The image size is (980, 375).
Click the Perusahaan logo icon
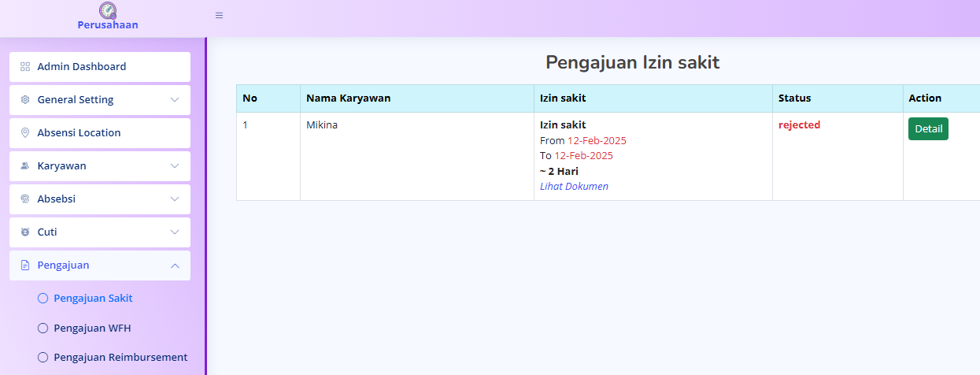click(x=108, y=10)
